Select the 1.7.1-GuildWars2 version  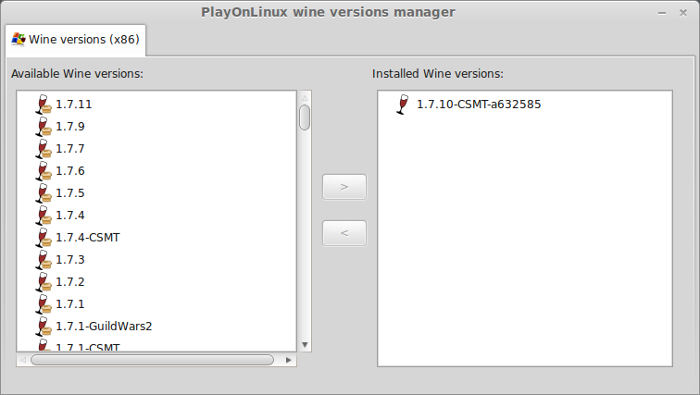click(x=104, y=326)
